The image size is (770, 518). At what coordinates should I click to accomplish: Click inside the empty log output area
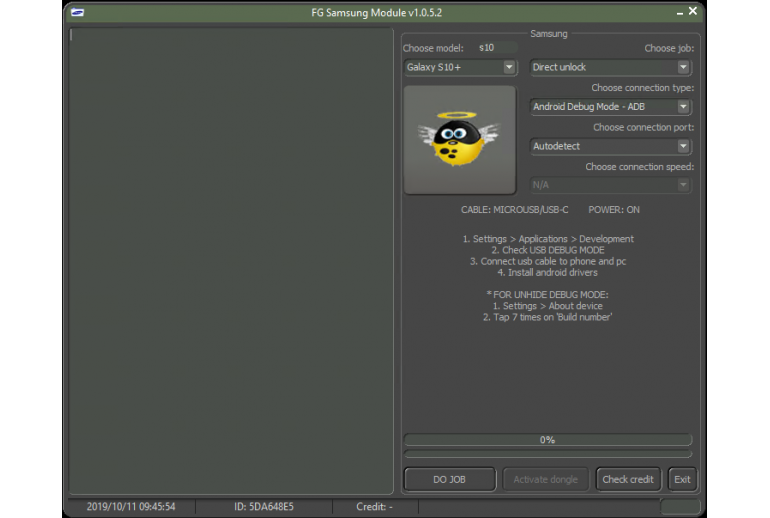coord(231,261)
